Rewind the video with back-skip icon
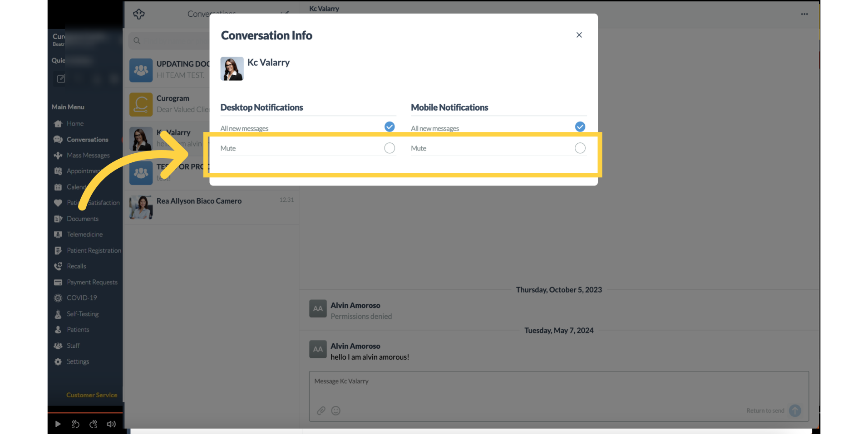The height and width of the screenshot is (434, 868). (75, 424)
